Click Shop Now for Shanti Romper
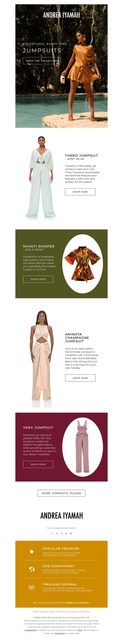This screenshot has width=123, height=644. [x=38, y=279]
